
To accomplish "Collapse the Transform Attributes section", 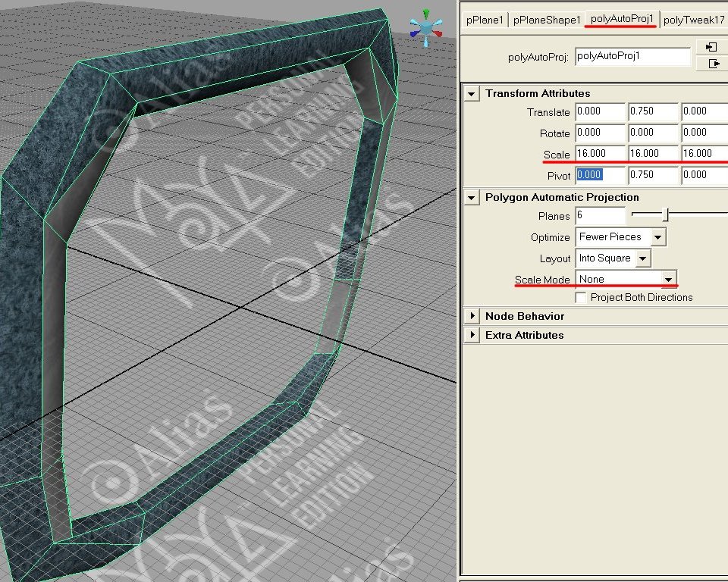I will coord(472,93).
